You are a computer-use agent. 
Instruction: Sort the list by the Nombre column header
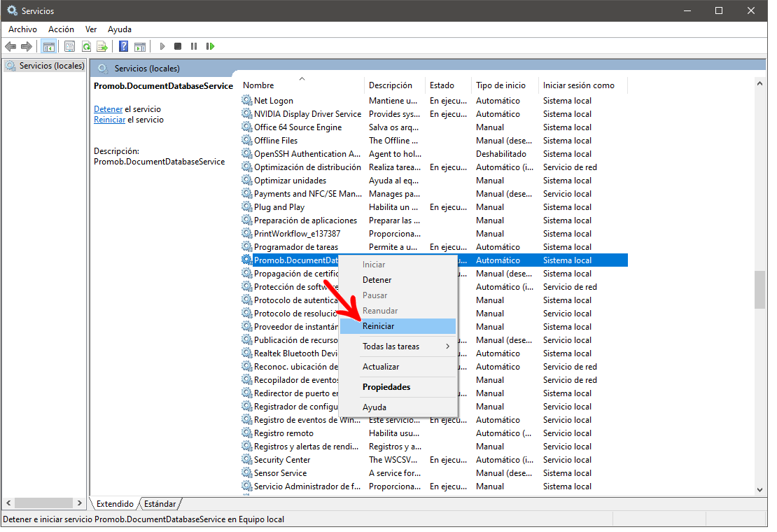click(x=259, y=85)
